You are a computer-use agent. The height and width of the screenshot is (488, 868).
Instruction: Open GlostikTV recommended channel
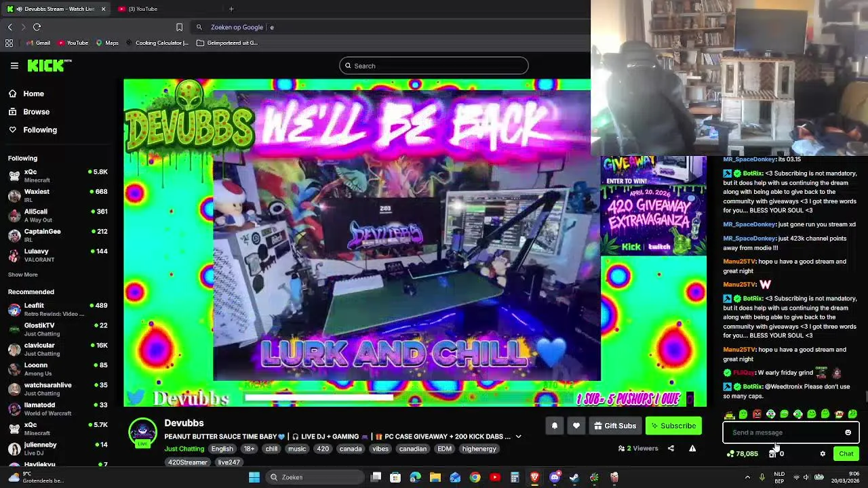click(x=58, y=329)
